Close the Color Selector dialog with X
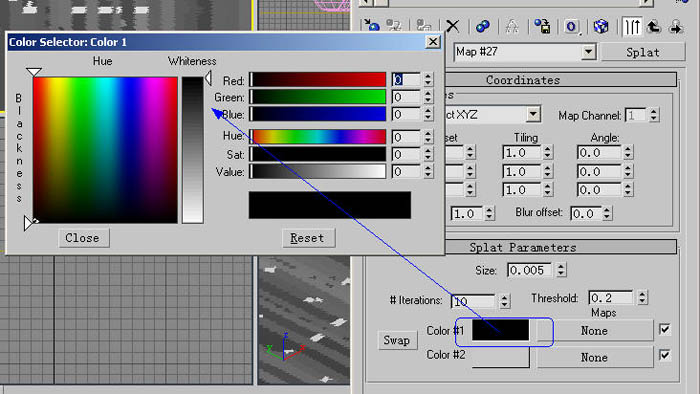 433,42
